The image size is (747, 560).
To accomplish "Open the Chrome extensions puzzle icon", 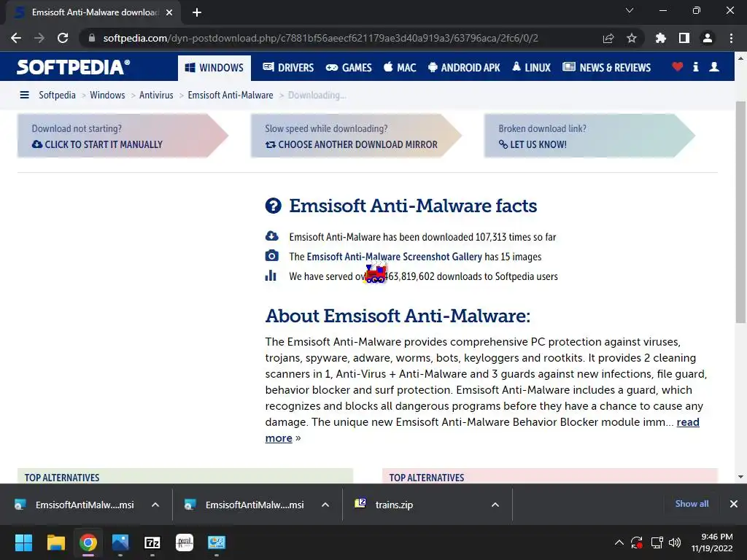I will pos(660,38).
